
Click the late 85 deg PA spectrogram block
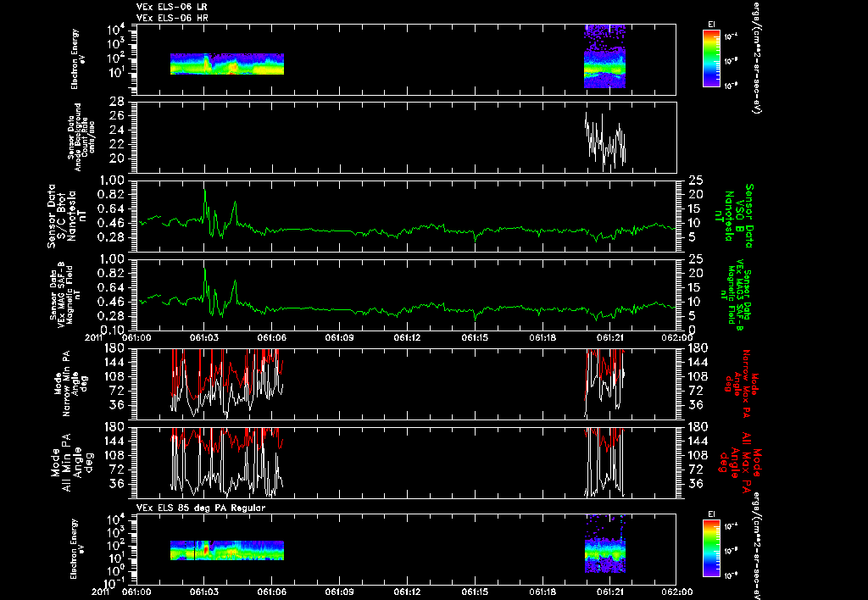[x=604, y=544]
